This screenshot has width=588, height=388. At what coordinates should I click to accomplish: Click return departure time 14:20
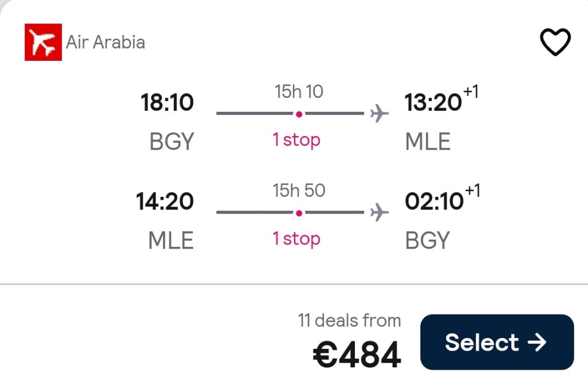coord(165,201)
